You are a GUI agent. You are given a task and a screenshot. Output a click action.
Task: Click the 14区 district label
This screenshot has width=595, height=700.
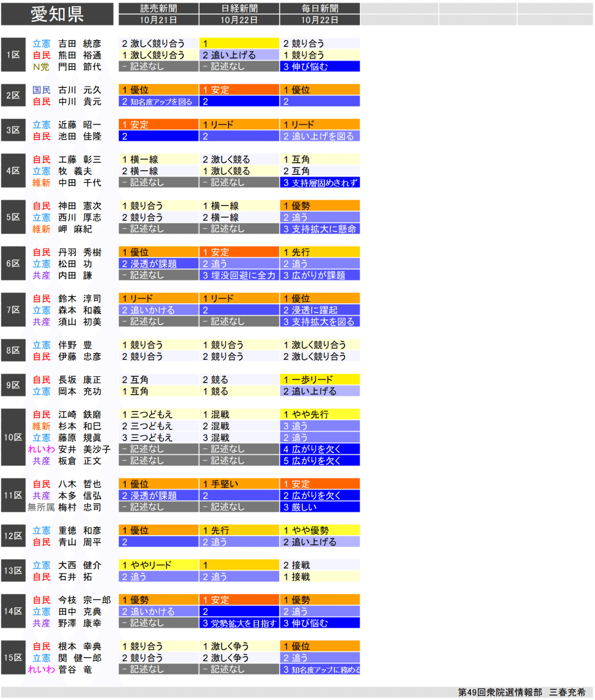pyautogui.click(x=13, y=611)
